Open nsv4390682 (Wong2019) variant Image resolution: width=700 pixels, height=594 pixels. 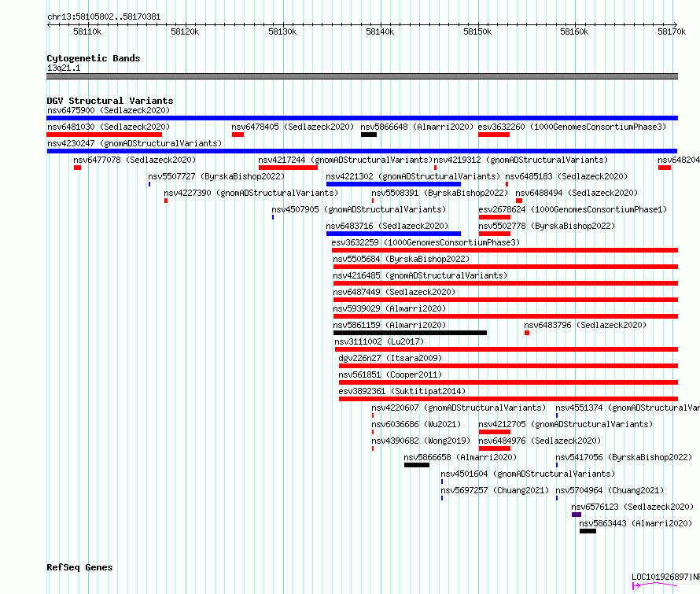[x=421, y=441]
